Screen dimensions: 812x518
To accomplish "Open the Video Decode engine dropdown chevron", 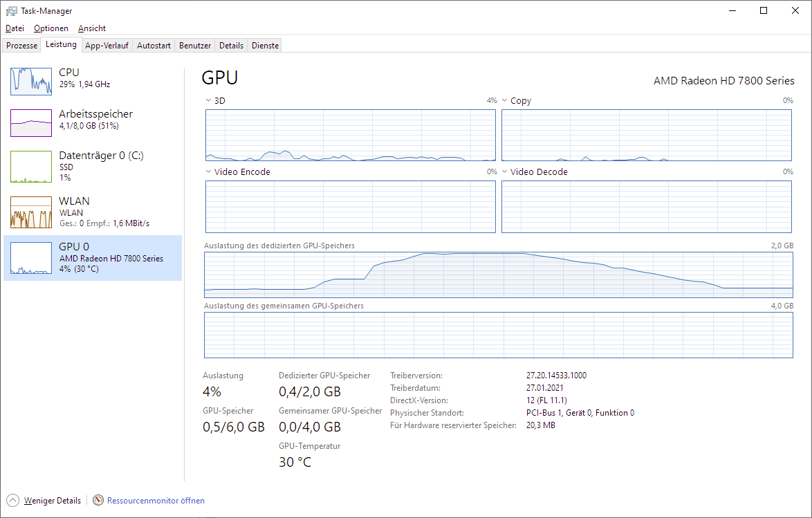I will tap(504, 172).
